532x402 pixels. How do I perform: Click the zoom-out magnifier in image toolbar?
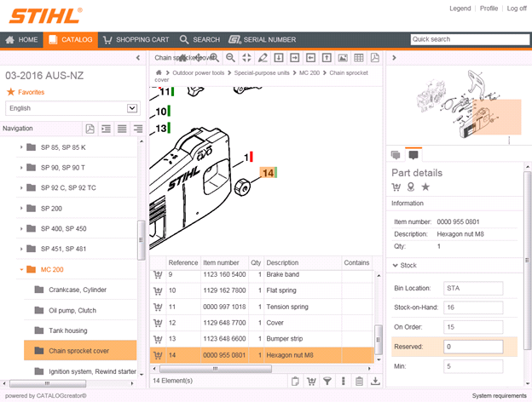(230, 58)
